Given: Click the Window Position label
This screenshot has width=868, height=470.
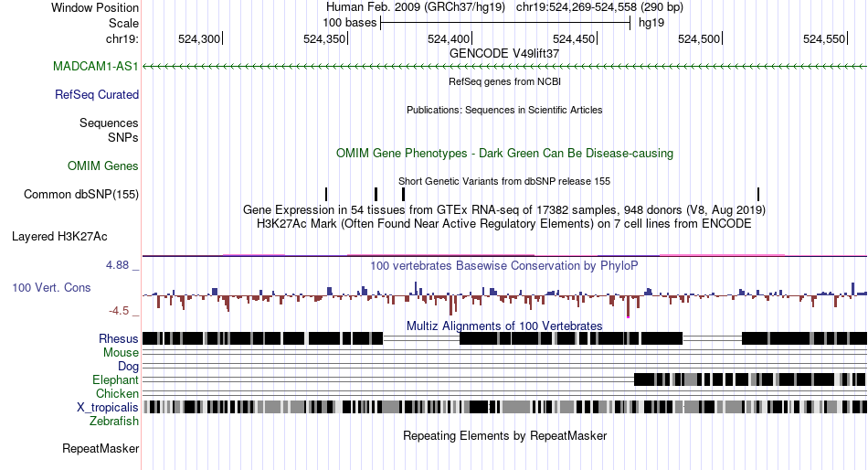Looking at the screenshot, I should coord(95,7).
